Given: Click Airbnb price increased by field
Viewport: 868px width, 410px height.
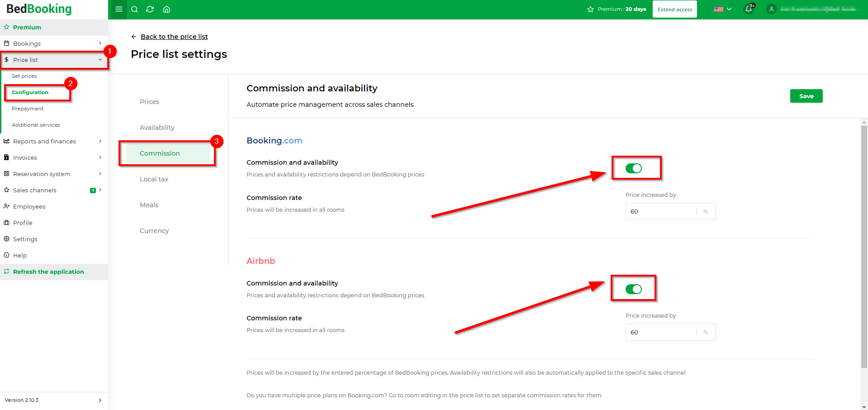Looking at the screenshot, I should [x=670, y=332].
